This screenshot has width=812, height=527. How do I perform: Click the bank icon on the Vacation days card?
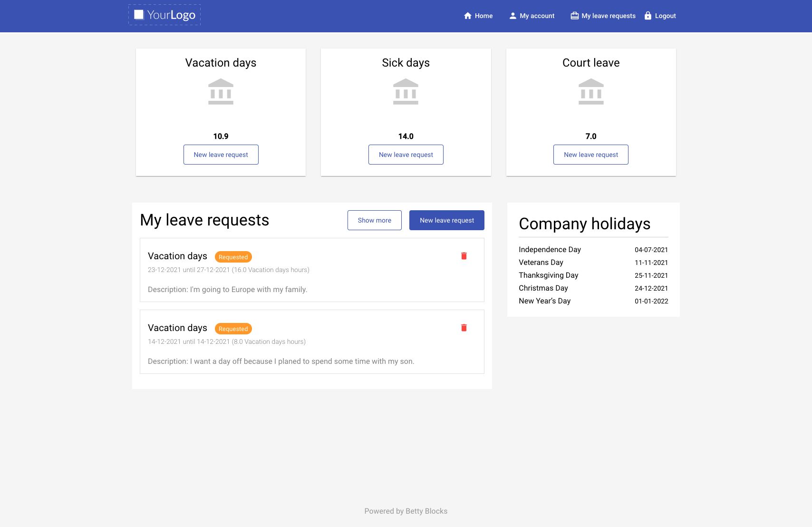(x=221, y=92)
